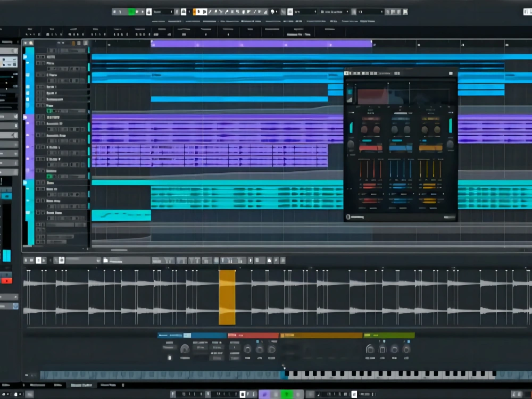Image resolution: width=532 pixels, height=399 pixels.
Task: Click the blue band button in the plugin window
Action: pyautogui.click(x=401, y=147)
